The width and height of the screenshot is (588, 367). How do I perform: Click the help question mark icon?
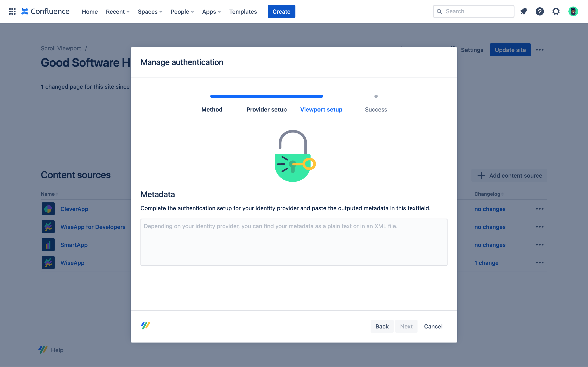(x=540, y=11)
